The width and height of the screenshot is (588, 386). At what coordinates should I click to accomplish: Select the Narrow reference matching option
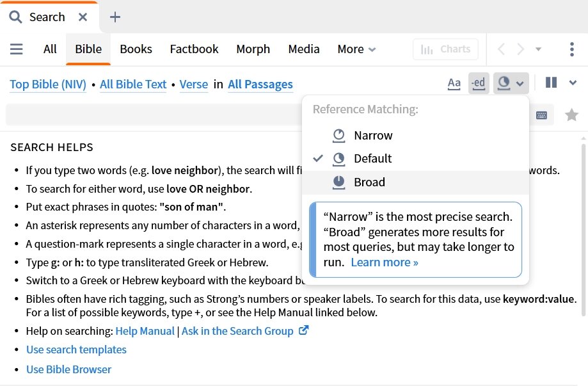pyautogui.click(x=373, y=136)
